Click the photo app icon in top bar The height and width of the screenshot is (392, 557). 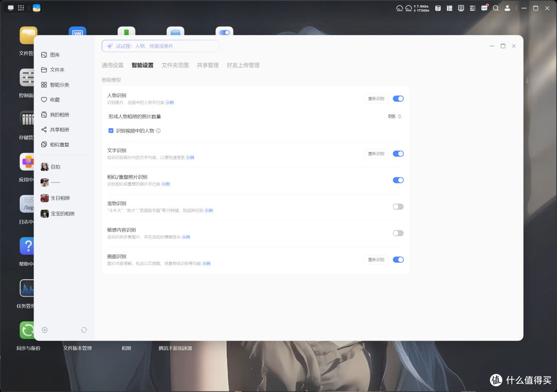37,8
